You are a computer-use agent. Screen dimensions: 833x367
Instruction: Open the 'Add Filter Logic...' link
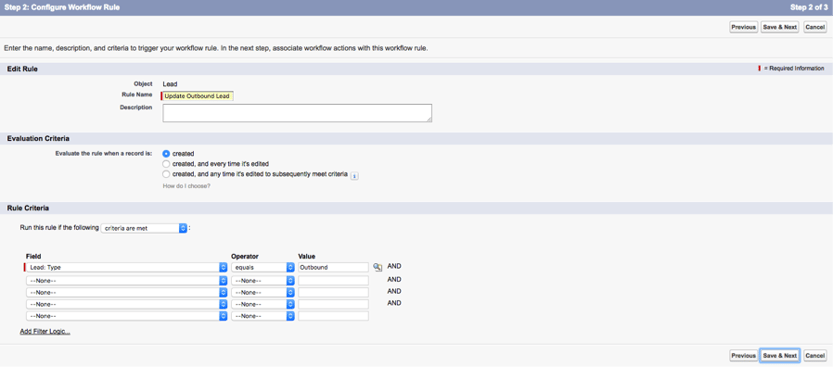45,331
